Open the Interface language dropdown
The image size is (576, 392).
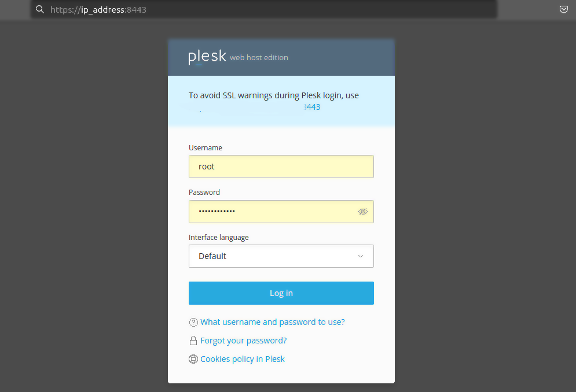point(281,256)
